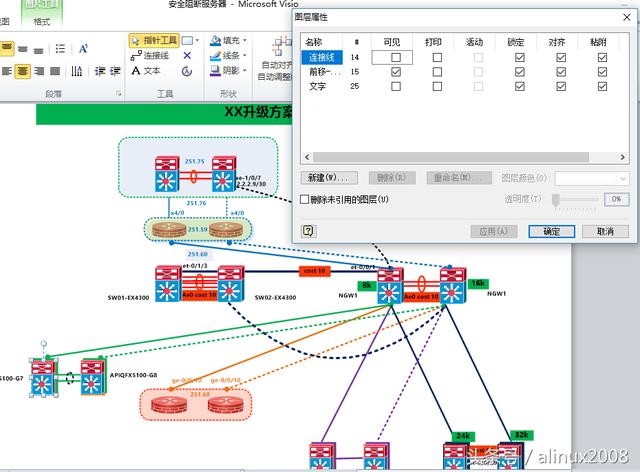
Task: Toggle Lock checkbox for 文字 layer
Action: [520, 86]
